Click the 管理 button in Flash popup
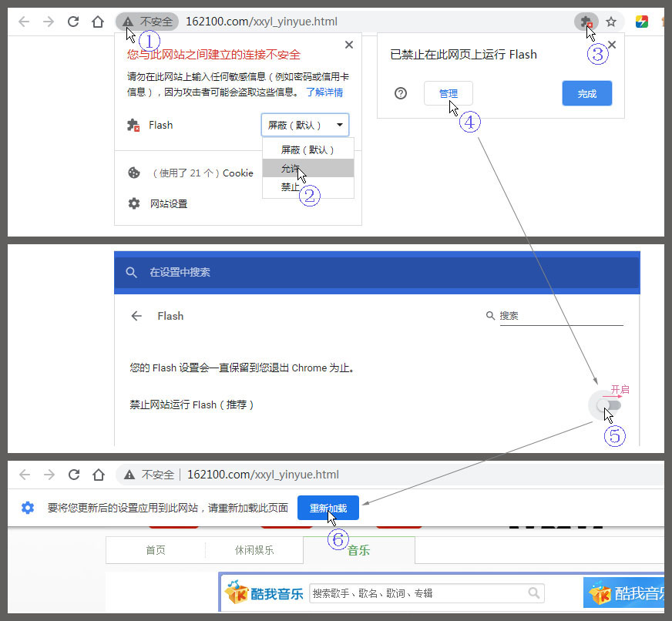 click(448, 93)
